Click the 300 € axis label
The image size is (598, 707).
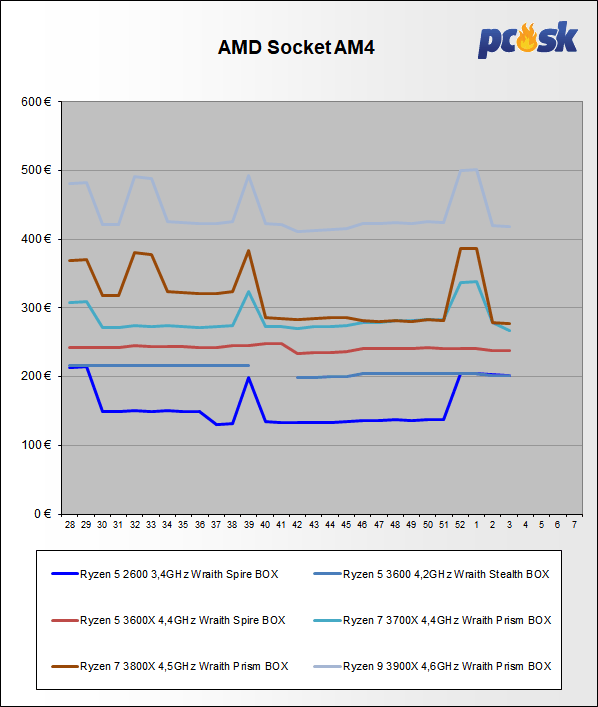(x=36, y=308)
